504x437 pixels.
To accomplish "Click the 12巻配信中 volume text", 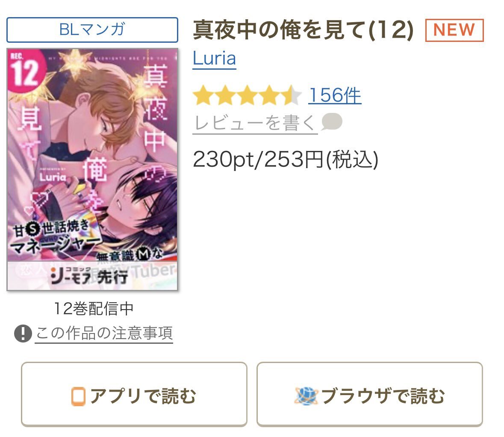I will 93,309.
